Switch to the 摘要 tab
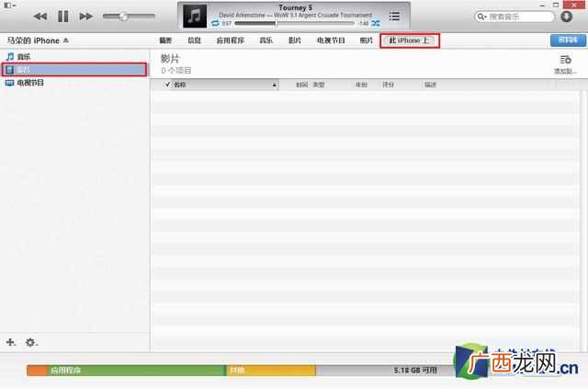 [165, 40]
